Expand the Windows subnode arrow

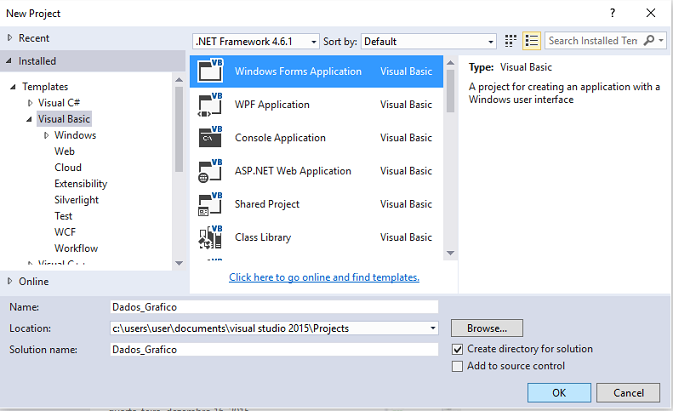(46, 135)
